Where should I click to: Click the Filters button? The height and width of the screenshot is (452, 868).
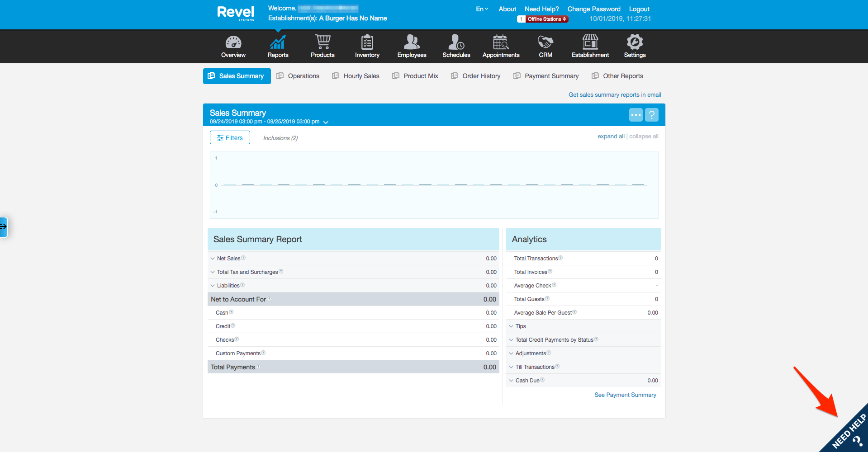230,138
